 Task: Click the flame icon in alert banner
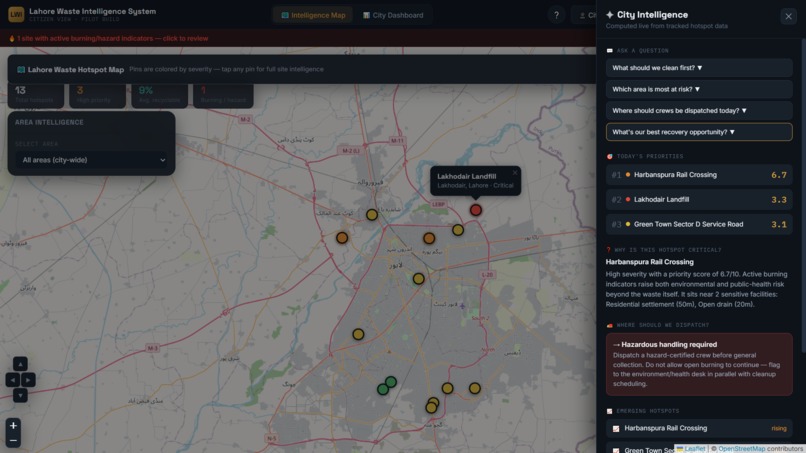pyautogui.click(x=12, y=39)
